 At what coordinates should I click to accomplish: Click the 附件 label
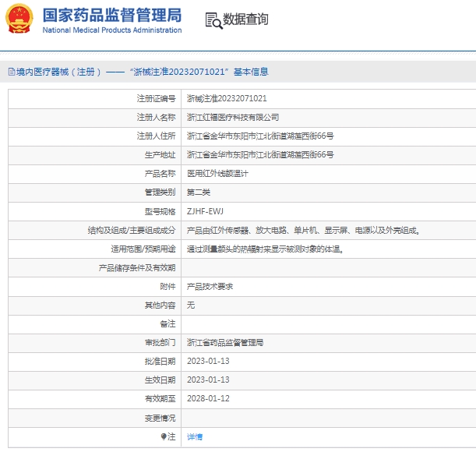coord(167,287)
